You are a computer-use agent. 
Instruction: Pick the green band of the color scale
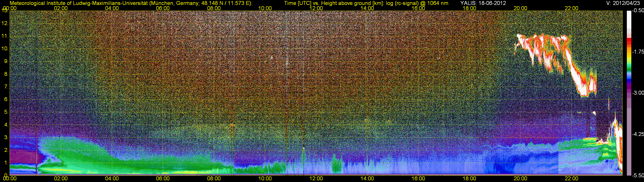click(x=629, y=68)
